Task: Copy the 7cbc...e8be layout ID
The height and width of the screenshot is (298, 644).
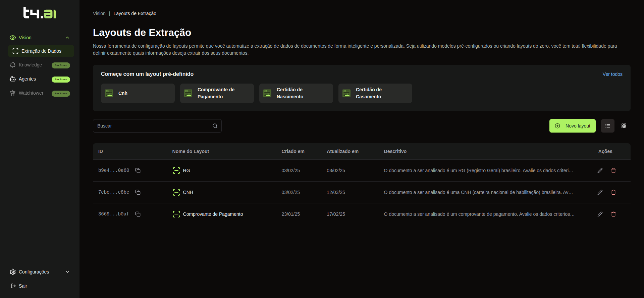Action: (x=138, y=192)
